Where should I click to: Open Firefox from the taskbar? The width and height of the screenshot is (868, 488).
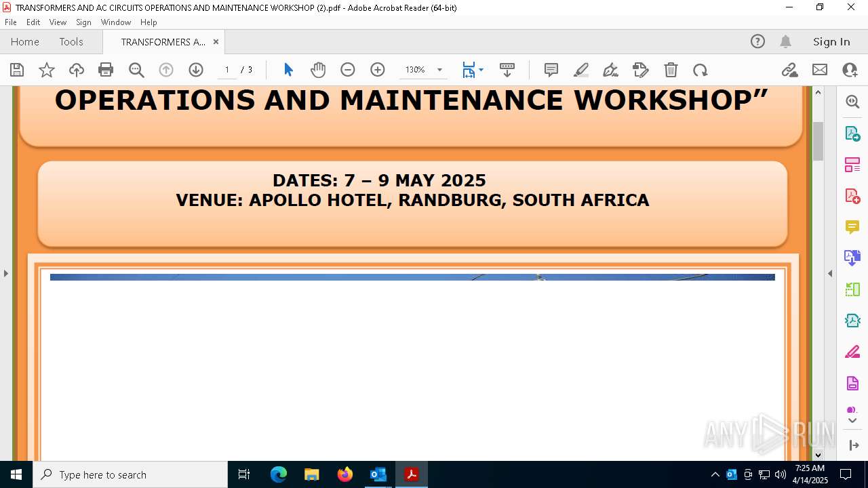pos(344,474)
